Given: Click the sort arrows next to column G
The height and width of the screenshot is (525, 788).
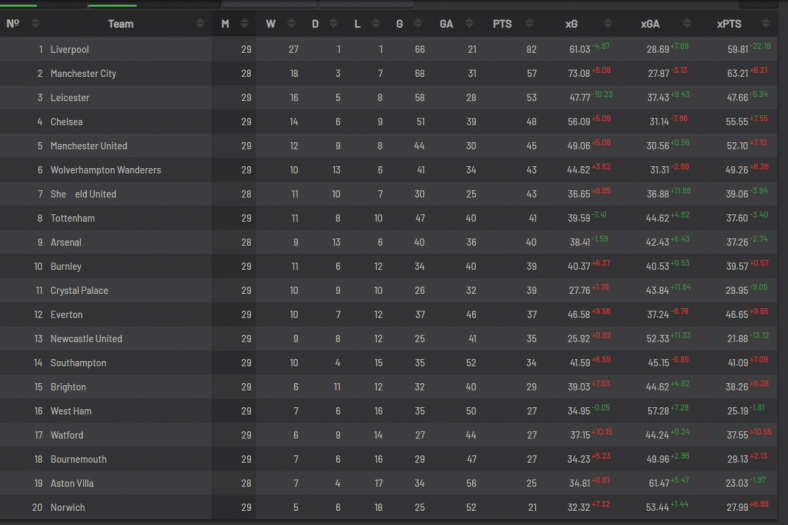Looking at the screenshot, I should click(x=420, y=24).
